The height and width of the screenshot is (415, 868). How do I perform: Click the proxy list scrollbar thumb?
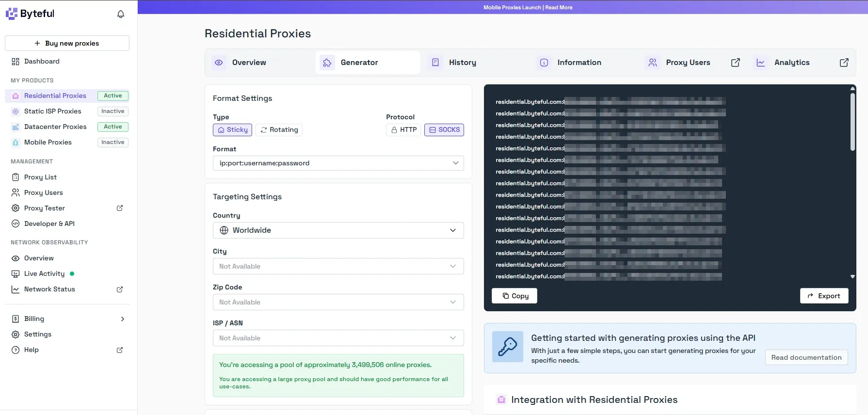pos(852,122)
